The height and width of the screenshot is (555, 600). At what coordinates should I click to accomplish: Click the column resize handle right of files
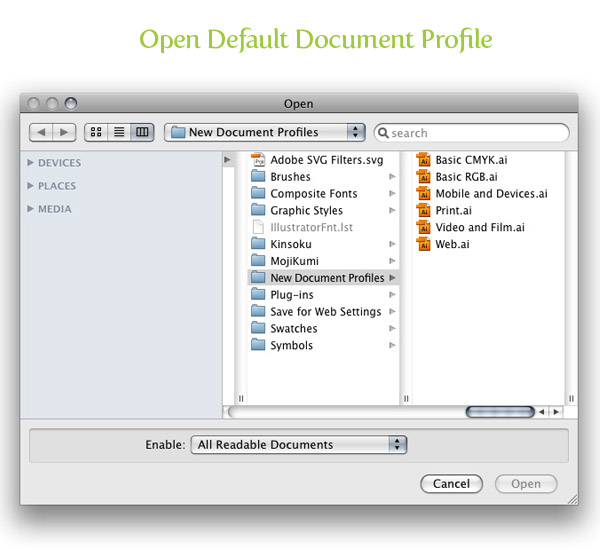(x=571, y=398)
